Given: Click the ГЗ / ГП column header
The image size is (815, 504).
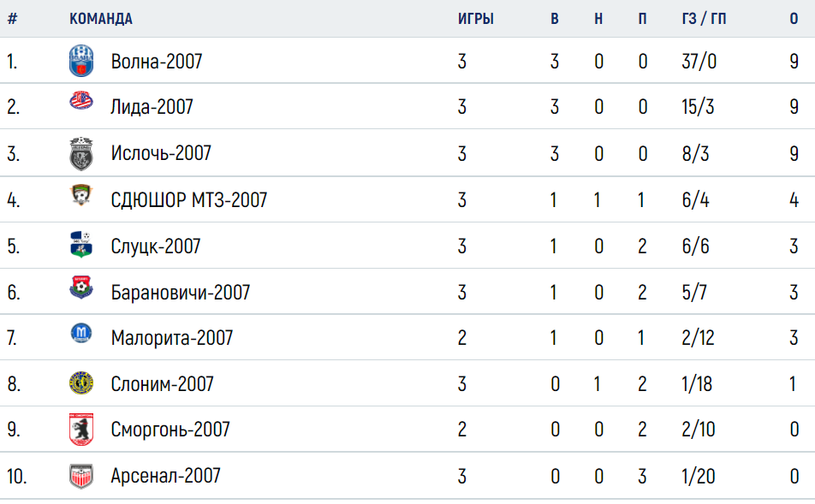Looking at the screenshot, I should pyautogui.click(x=704, y=19).
